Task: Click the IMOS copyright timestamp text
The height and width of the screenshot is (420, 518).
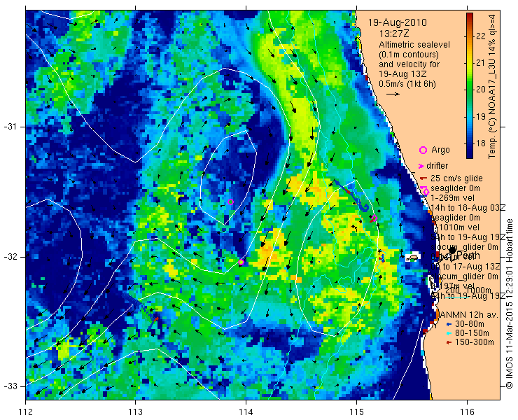Action: pyautogui.click(x=509, y=304)
